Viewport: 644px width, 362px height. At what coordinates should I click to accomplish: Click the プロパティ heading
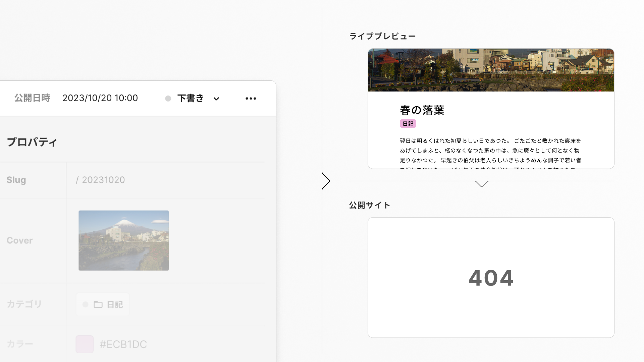32,142
